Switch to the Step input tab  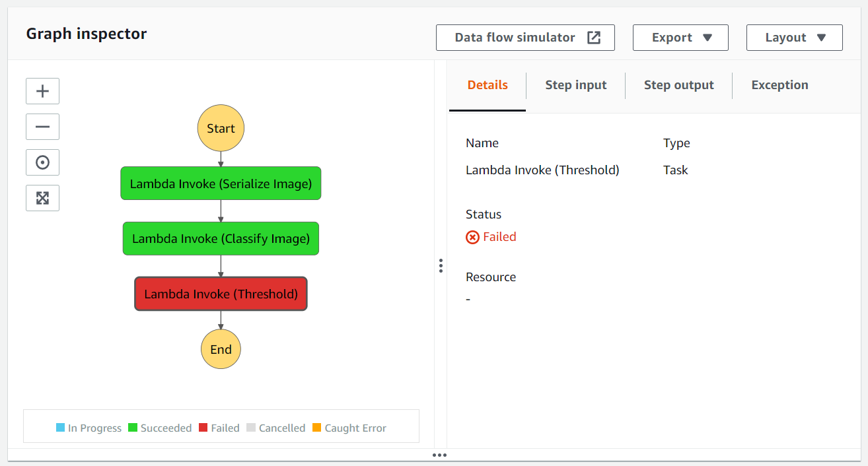click(575, 85)
